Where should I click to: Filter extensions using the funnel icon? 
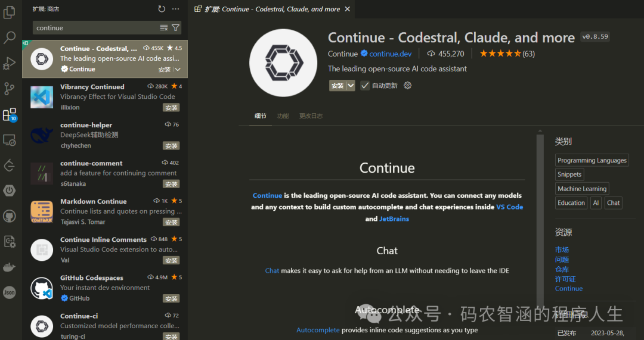[x=176, y=27]
